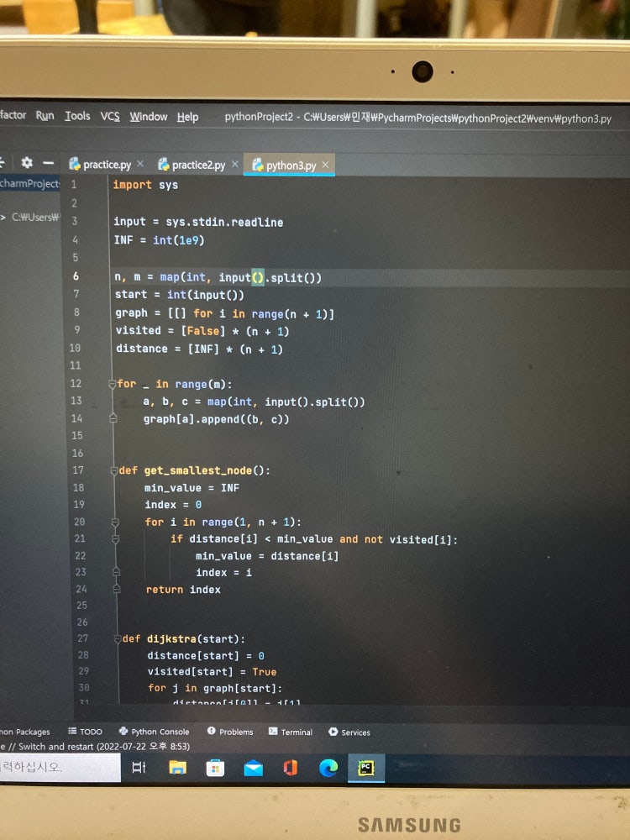The height and width of the screenshot is (840, 630).
Task: Open File Explorer from the taskbar
Action: [x=177, y=767]
